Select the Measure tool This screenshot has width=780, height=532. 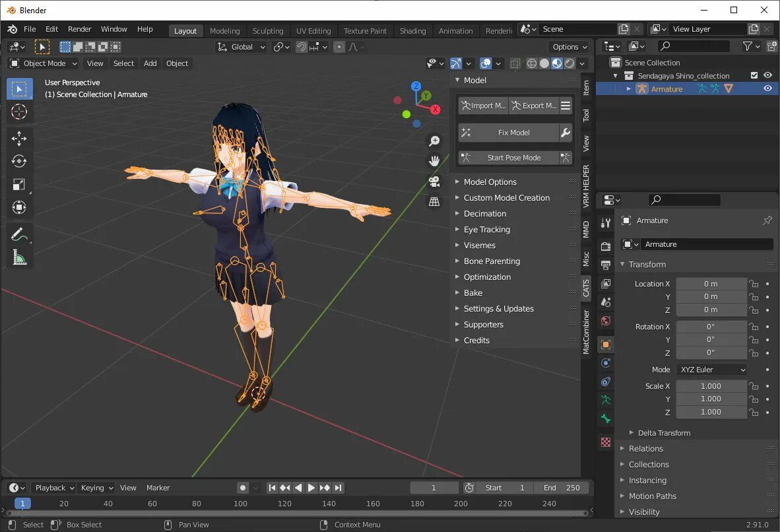click(x=19, y=257)
